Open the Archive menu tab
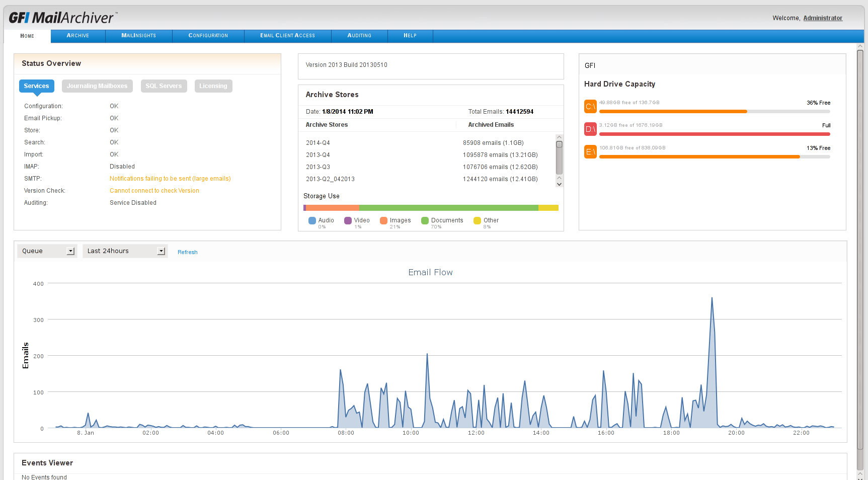Image resolution: width=868 pixels, height=480 pixels. coord(78,36)
